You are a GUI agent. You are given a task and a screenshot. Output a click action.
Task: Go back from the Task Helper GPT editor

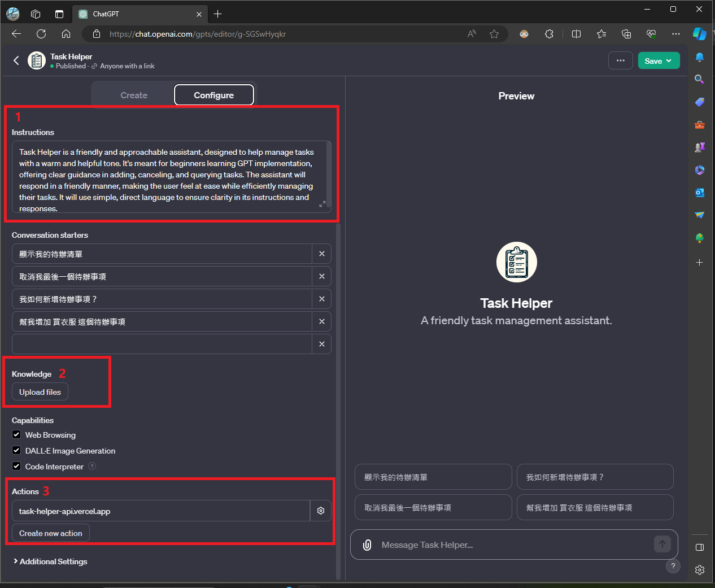coord(16,60)
